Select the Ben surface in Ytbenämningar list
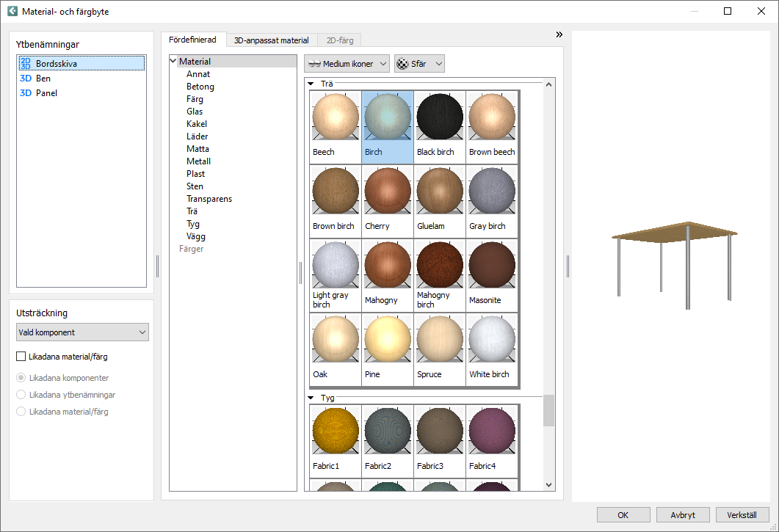Screen dimensions: 779x532 43,79
